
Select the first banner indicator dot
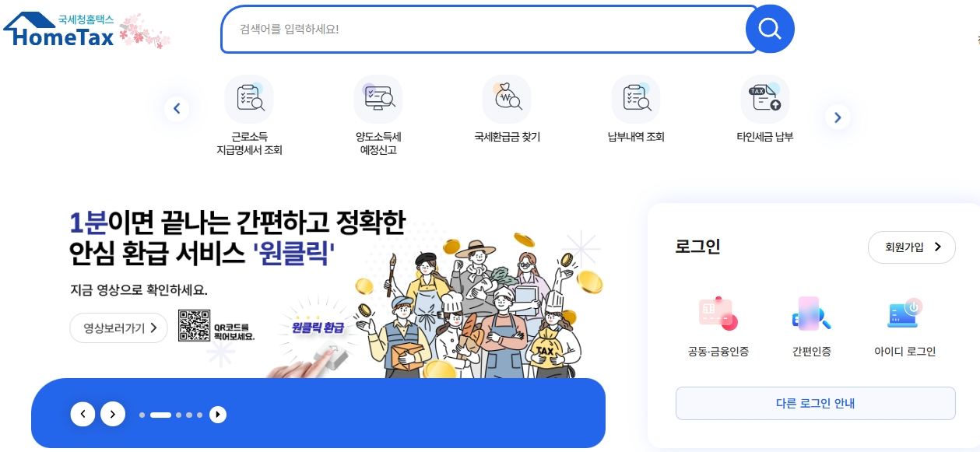point(142,415)
